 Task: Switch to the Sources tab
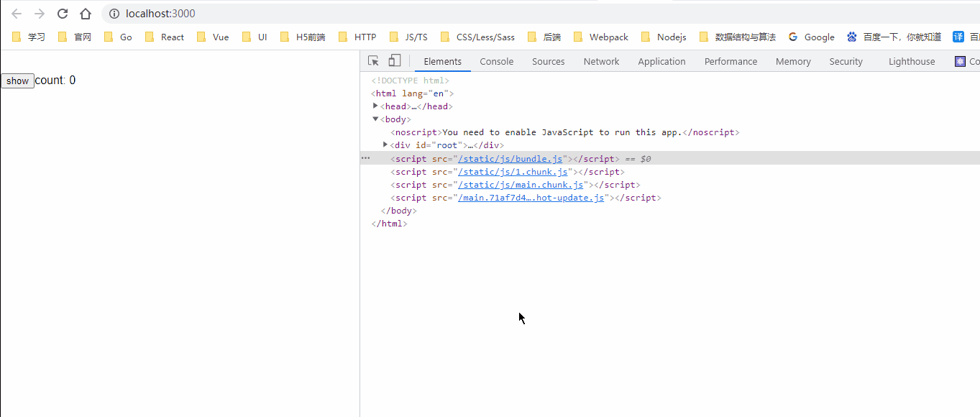549,61
